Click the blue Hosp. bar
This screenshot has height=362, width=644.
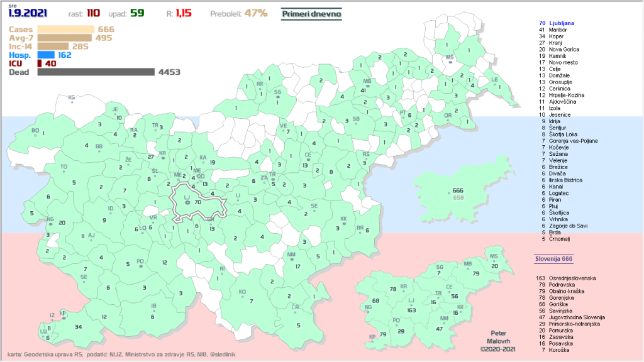click(x=46, y=55)
